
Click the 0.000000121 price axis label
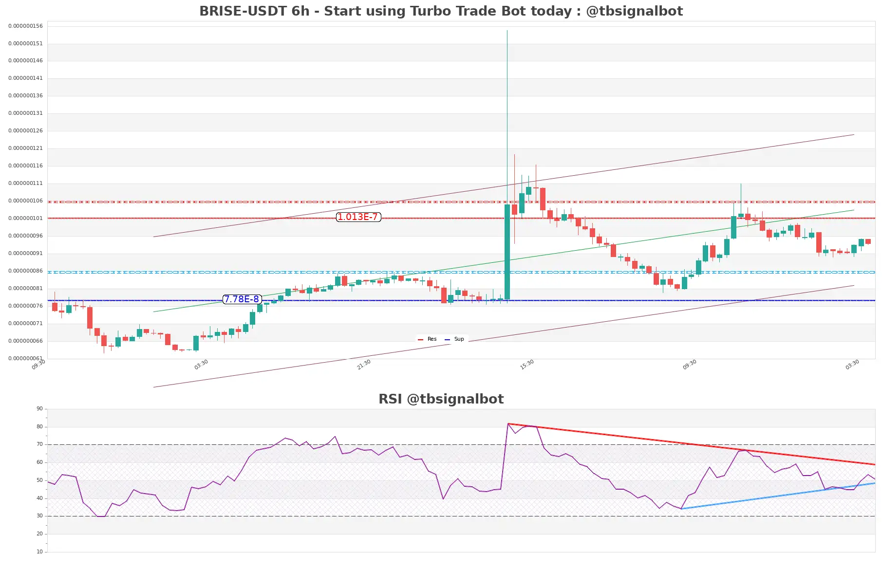coord(25,148)
